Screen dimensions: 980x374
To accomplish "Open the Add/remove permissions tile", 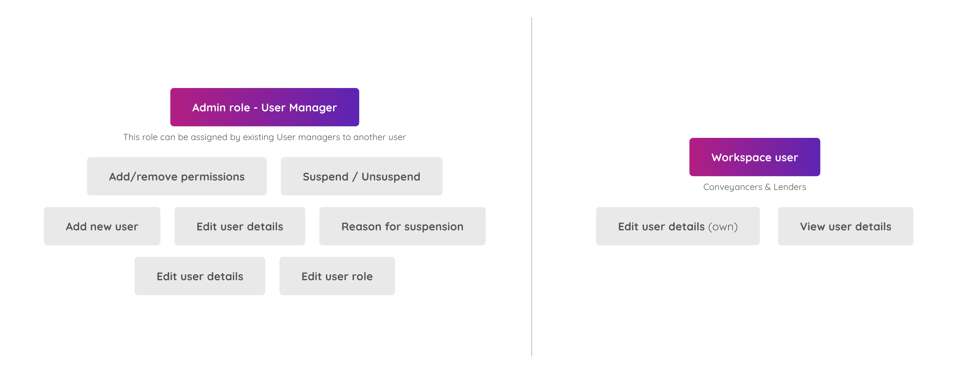I will pyautogui.click(x=176, y=176).
